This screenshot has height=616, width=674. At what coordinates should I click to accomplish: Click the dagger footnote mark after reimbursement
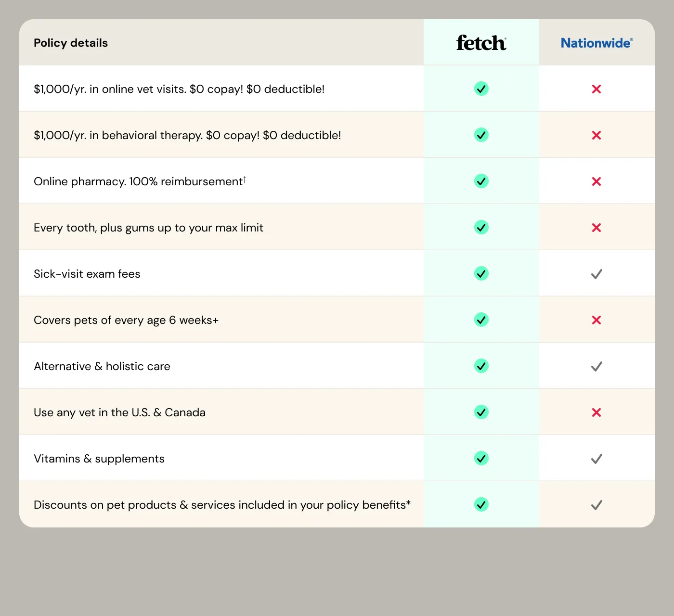pos(245,179)
